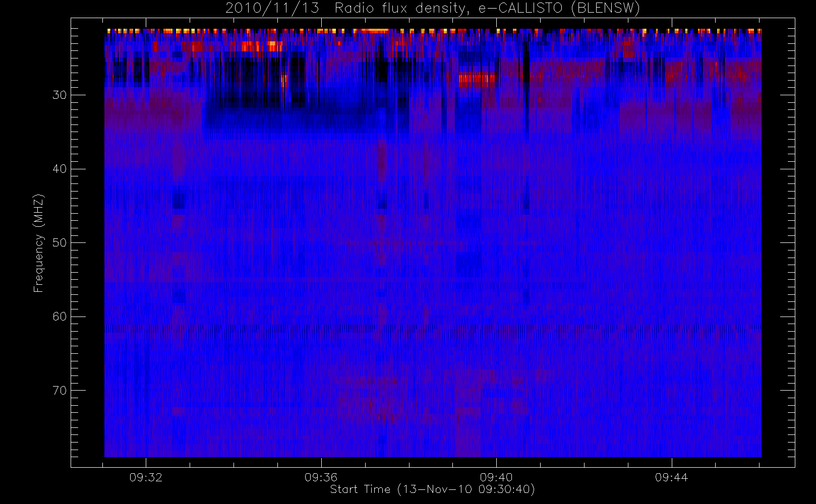Click the plot title '2010/11/13 Radio flux density'

433,8
